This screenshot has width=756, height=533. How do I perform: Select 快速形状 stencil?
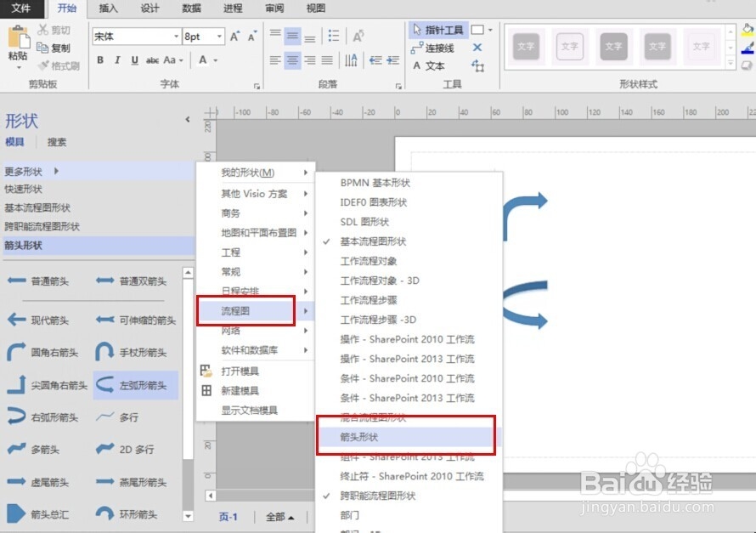[x=23, y=189]
